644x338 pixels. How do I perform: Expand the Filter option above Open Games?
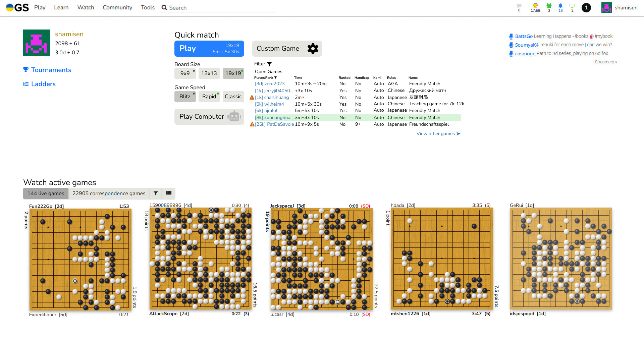263,64
